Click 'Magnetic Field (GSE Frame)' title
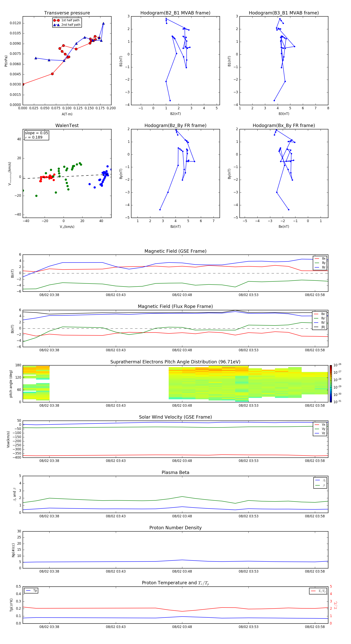 [x=175, y=251]
